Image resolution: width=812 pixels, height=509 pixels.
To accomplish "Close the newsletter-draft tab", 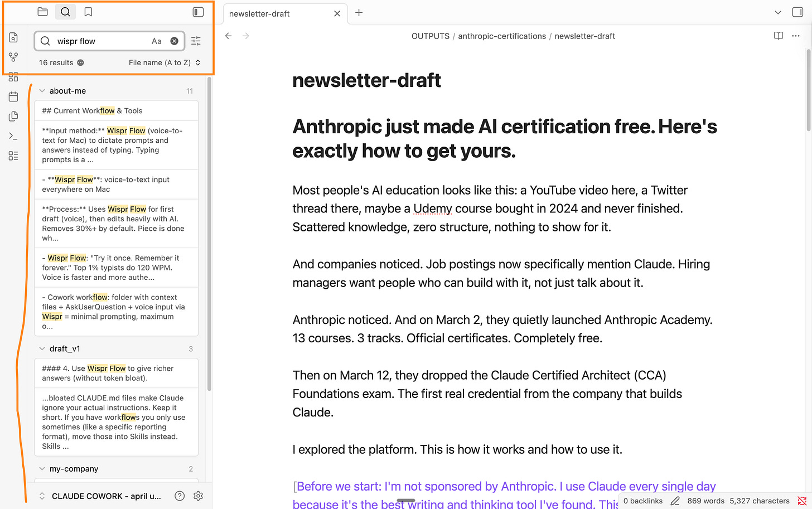I will [x=337, y=13].
